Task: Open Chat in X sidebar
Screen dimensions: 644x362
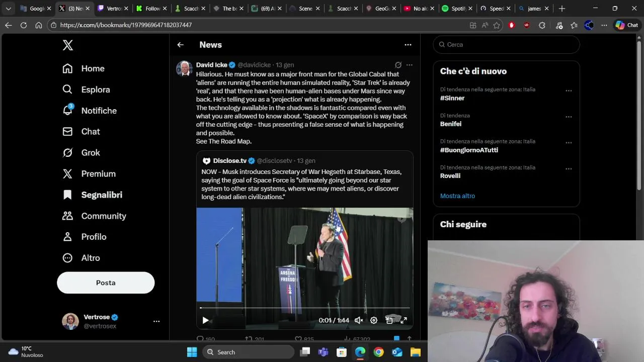Action: click(81, 132)
